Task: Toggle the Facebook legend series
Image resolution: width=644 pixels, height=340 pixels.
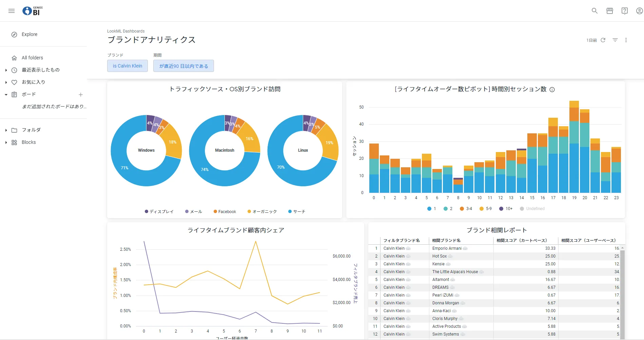Action: 225,211
